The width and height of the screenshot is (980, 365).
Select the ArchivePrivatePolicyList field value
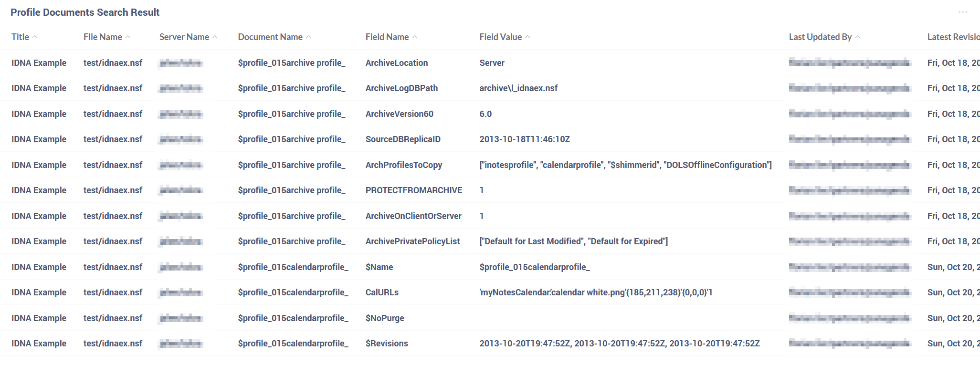click(573, 241)
